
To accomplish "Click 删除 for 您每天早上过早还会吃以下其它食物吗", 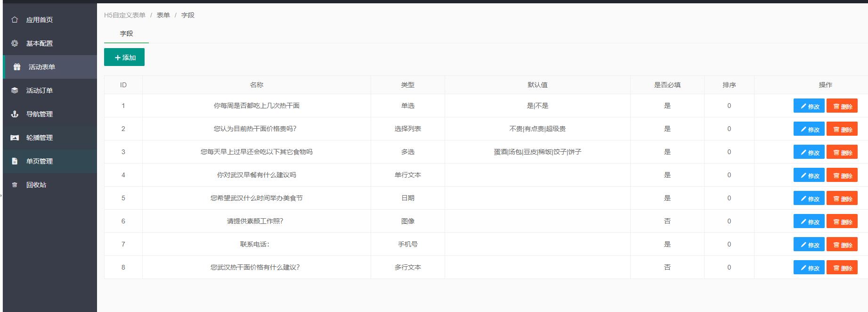I will [x=842, y=152].
